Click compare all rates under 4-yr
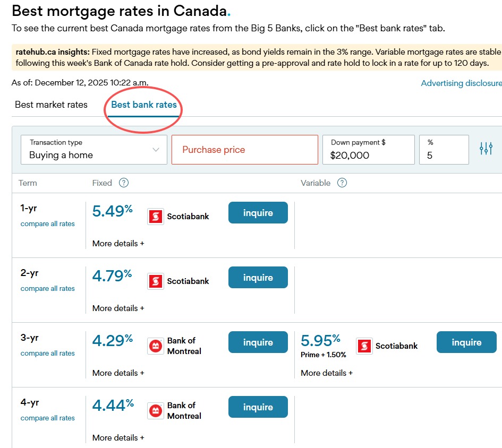Screen dimensions: 502x448 [x=48, y=418]
